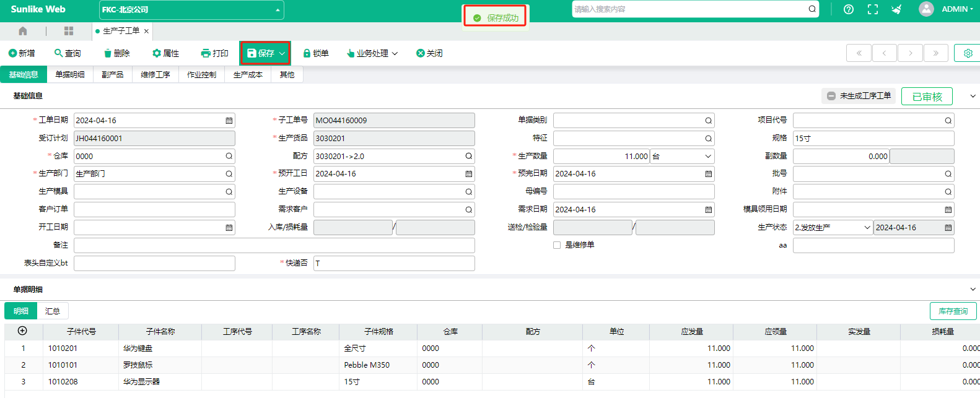Switch to the 单据明细 tab
The height and width of the screenshot is (398, 980).
tap(70, 75)
